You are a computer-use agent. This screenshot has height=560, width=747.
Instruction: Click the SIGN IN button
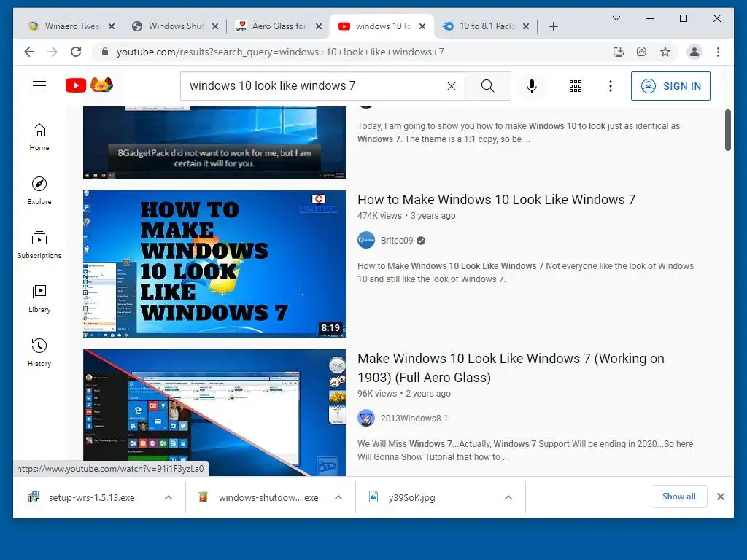pyautogui.click(x=670, y=86)
